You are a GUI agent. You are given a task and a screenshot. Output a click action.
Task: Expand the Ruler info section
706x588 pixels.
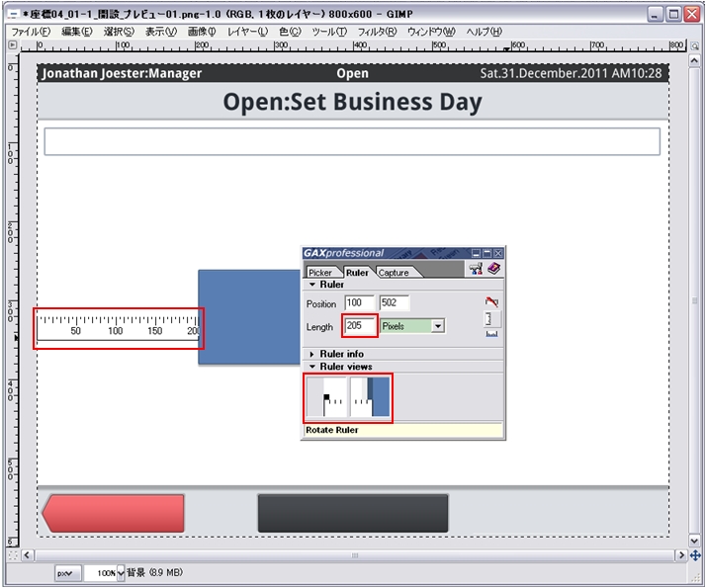tap(312, 354)
